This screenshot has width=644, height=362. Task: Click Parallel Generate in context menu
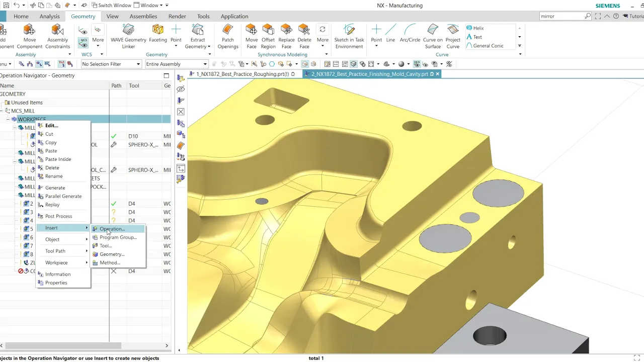(x=63, y=196)
